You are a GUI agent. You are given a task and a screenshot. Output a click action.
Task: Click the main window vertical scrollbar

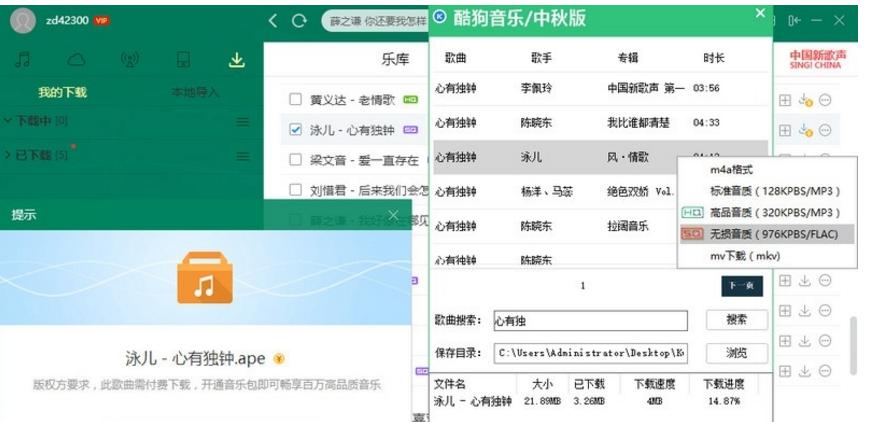pos(854,345)
